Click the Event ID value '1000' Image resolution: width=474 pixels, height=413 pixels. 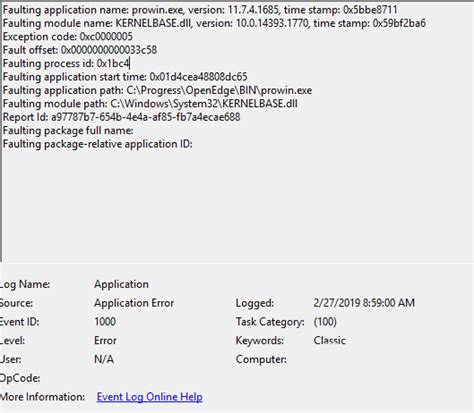click(105, 322)
